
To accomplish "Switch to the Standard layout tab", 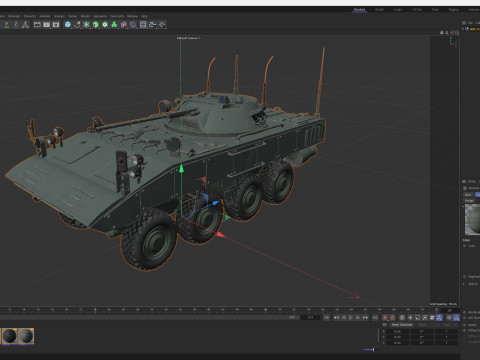I will pyautogui.click(x=359, y=10).
